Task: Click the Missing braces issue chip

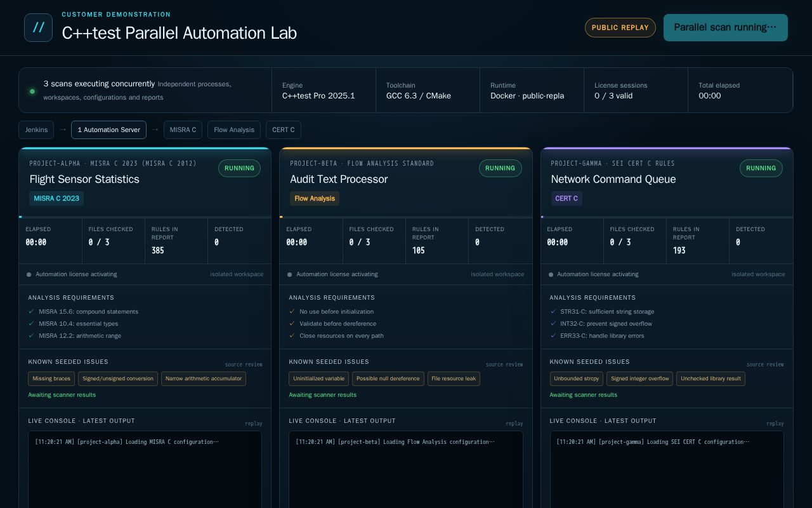Action: click(x=51, y=378)
